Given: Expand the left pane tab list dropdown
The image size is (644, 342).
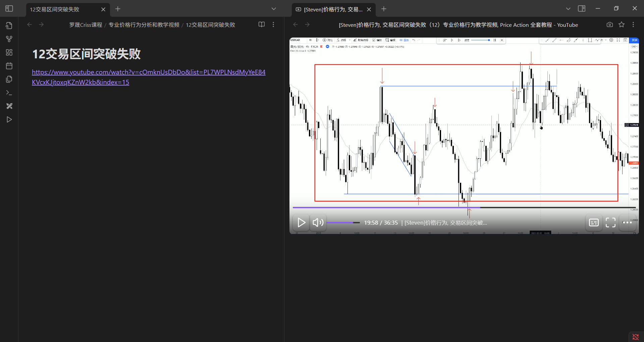Looking at the screenshot, I should [274, 9].
